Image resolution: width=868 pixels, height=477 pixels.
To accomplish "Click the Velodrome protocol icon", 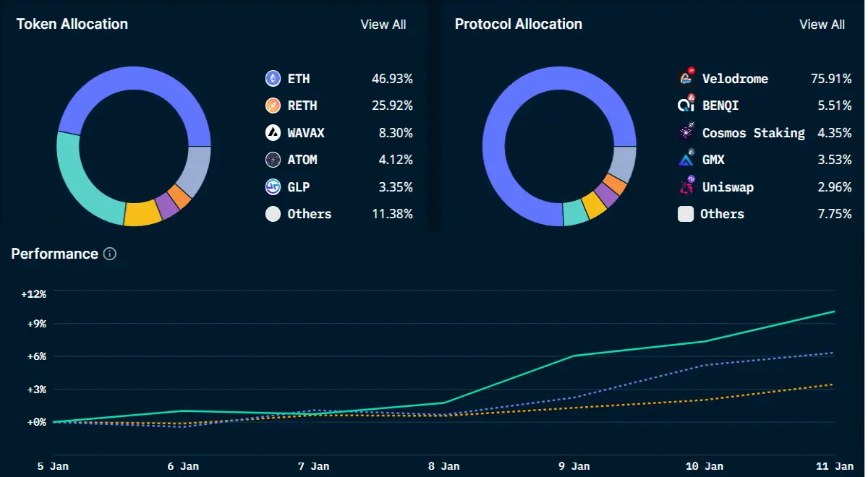I will click(686, 78).
